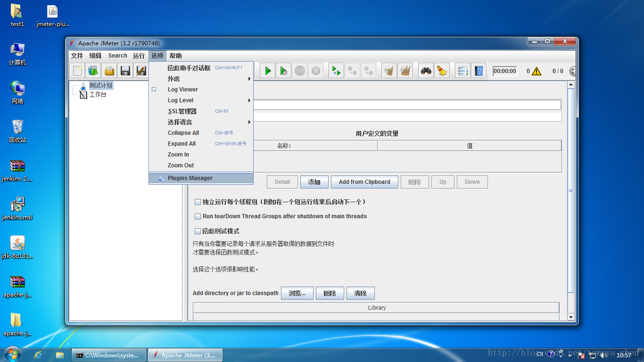Click the classpath 清除 button

pyautogui.click(x=360, y=293)
